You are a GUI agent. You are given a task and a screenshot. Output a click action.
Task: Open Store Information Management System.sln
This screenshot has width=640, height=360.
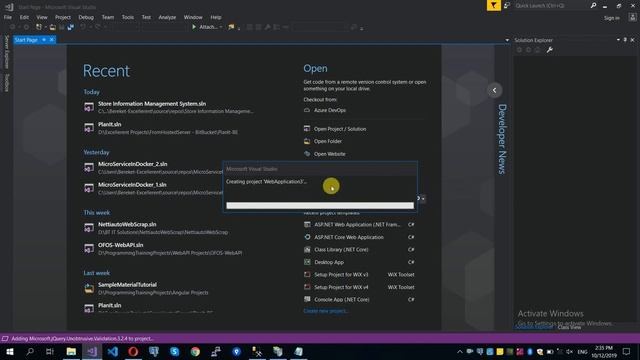pyautogui.click(x=152, y=104)
